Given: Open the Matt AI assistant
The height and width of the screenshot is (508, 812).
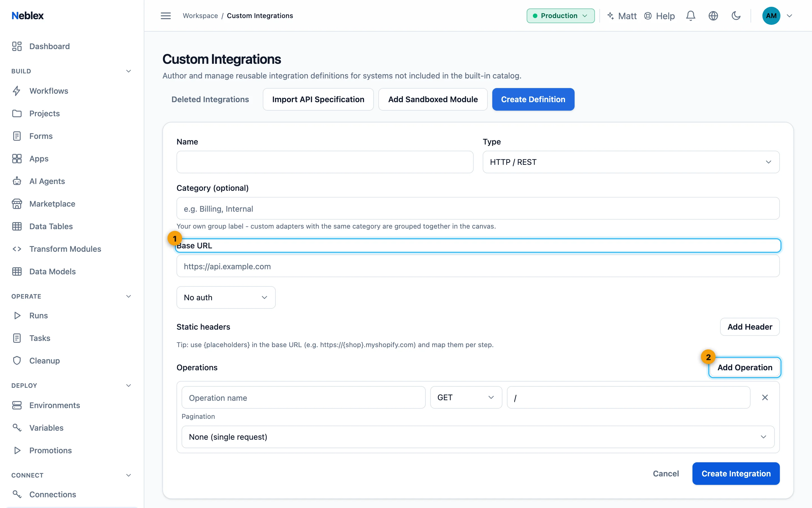Looking at the screenshot, I should pyautogui.click(x=622, y=16).
